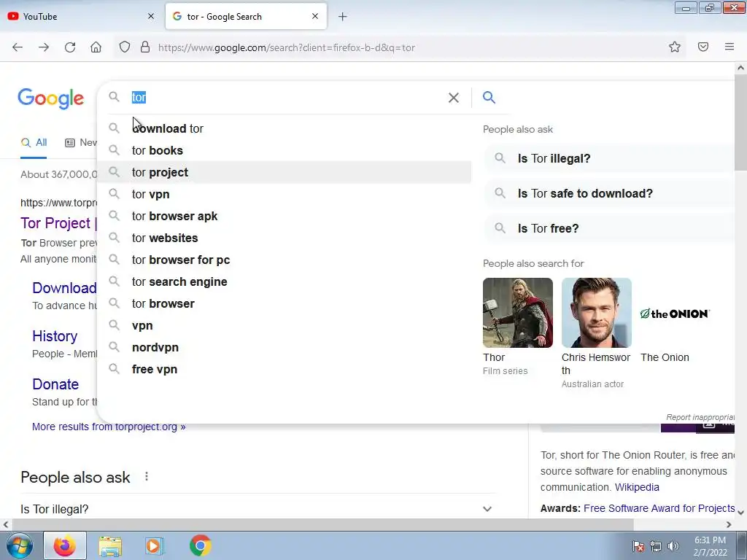The height and width of the screenshot is (560, 747).
Task: Click the Action Center flag icon
Action: [638, 546]
